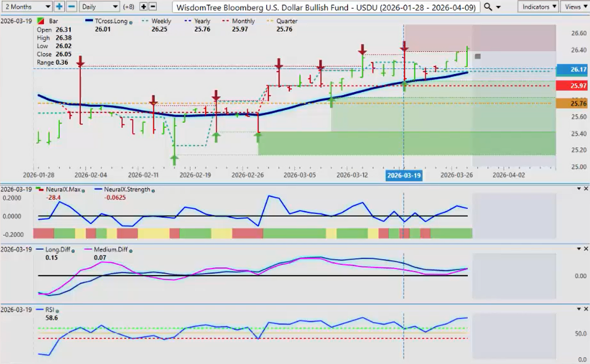590x364 pixels.
Task: Close the RSI indicator panel
Action: [x=585, y=309]
